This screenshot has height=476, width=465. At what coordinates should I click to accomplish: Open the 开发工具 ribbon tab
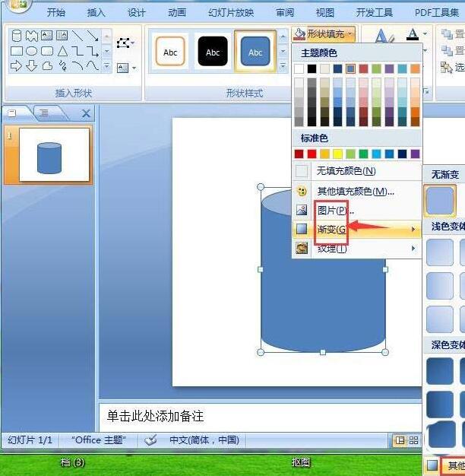(x=375, y=12)
